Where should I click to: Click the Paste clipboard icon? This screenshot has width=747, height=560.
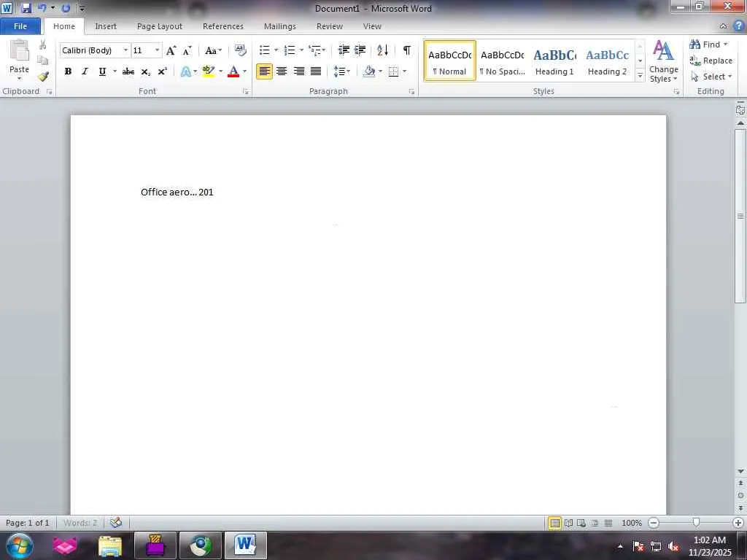pos(20,50)
